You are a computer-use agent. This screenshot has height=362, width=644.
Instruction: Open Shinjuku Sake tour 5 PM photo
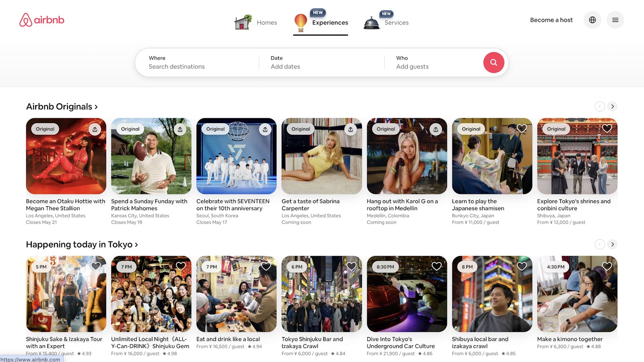(x=66, y=294)
